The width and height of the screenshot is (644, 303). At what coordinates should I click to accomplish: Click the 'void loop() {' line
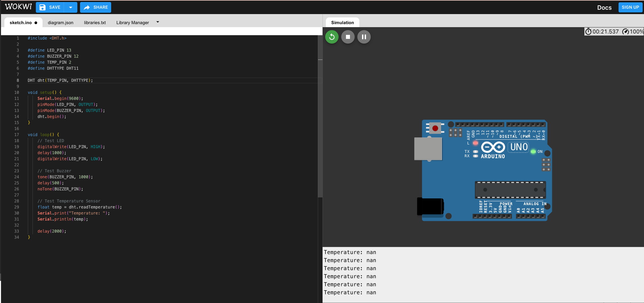tap(43, 135)
